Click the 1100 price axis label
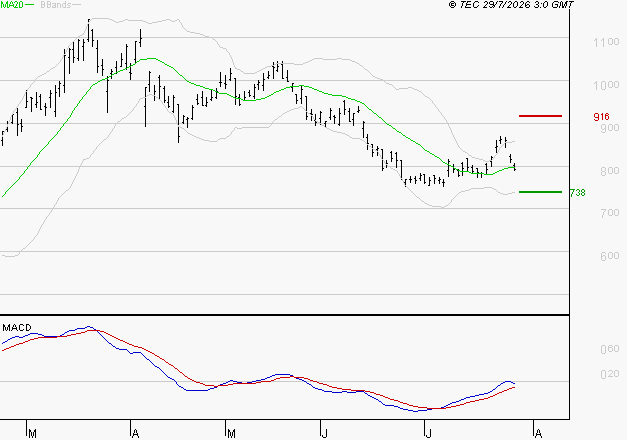Screen dimensions: 627x440 pyautogui.click(x=606, y=42)
